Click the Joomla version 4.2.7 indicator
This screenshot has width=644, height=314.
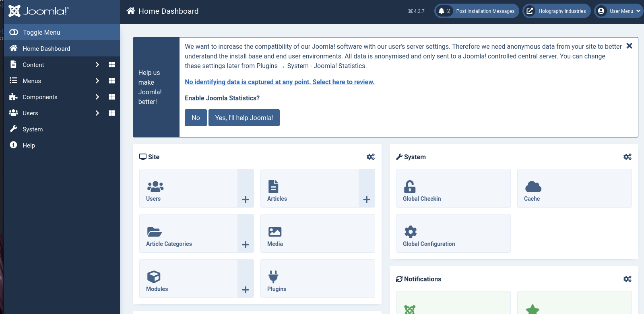coord(416,11)
